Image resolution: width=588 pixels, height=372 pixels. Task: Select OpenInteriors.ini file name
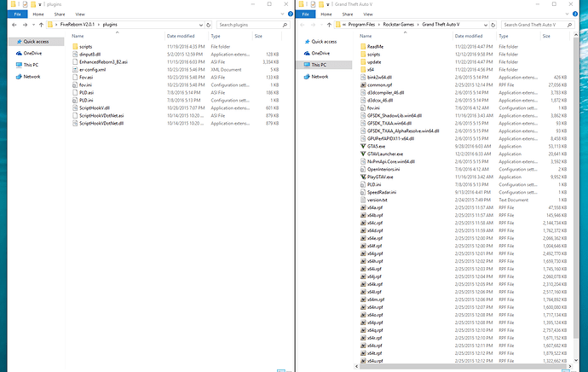tap(383, 169)
